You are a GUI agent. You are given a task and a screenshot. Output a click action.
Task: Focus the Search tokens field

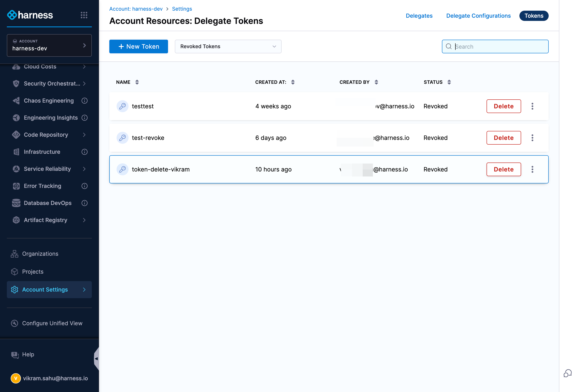(x=495, y=46)
